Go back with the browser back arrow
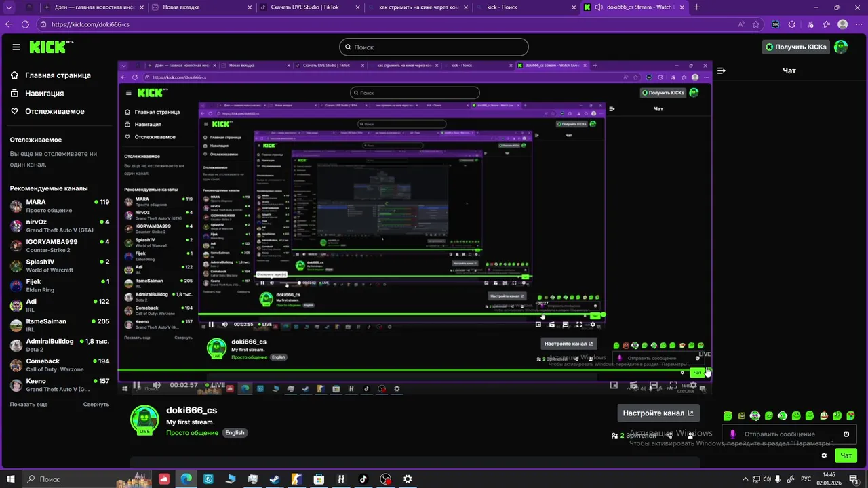This screenshot has width=868, height=488. coord(9,24)
